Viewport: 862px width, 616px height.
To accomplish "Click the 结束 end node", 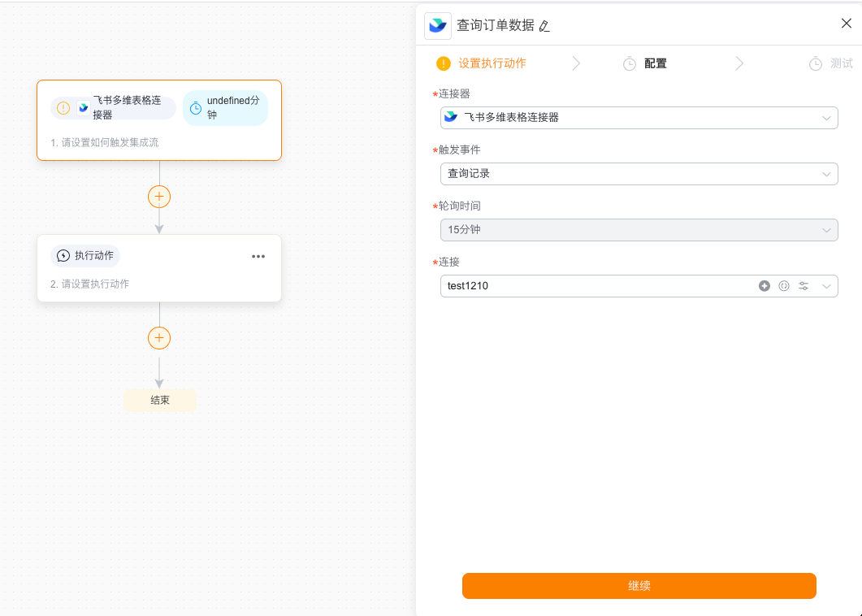I will click(160, 401).
